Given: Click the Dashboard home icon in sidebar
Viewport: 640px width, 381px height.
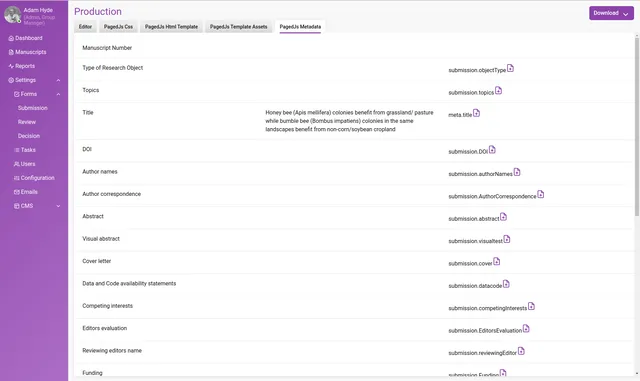Looking at the screenshot, I should (x=11, y=38).
